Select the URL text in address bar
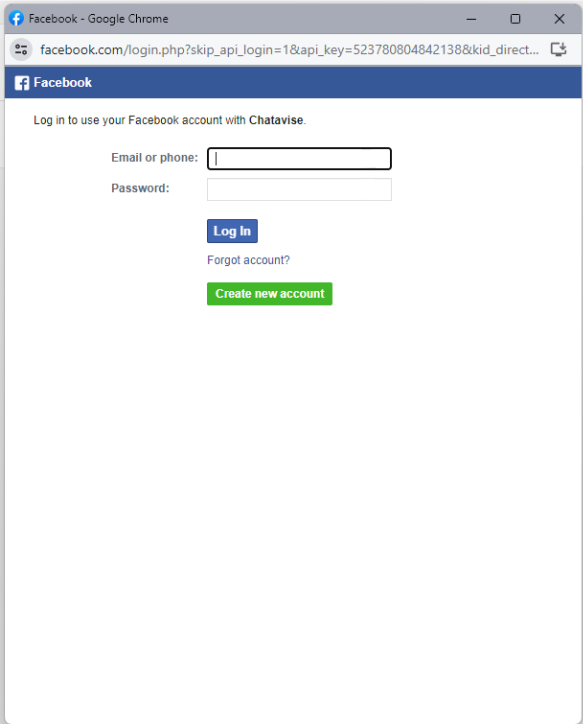 point(289,49)
